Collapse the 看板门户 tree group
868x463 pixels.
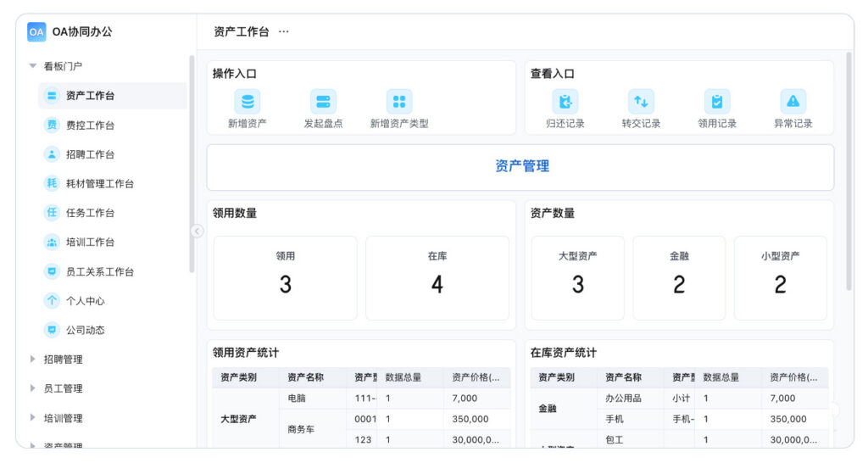click(x=33, y=66)
